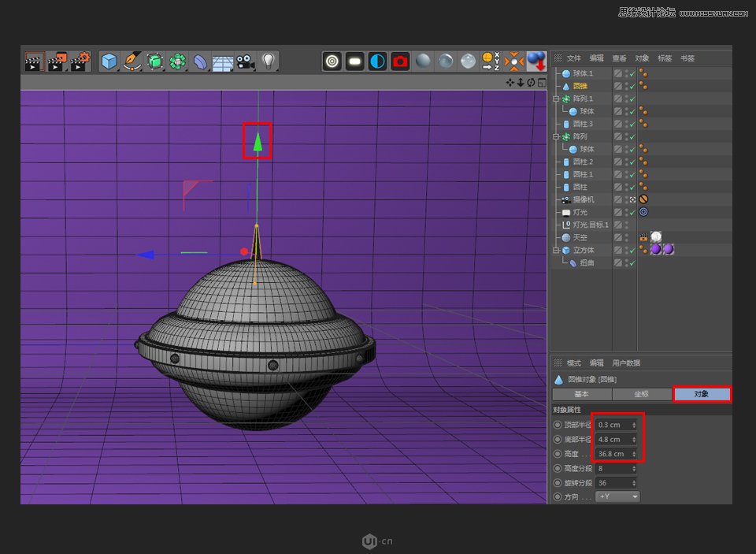This screenshot has width=756, height=554.
Task: Click the light bulb object icon in the toolbar
Action: coord(269,61)
